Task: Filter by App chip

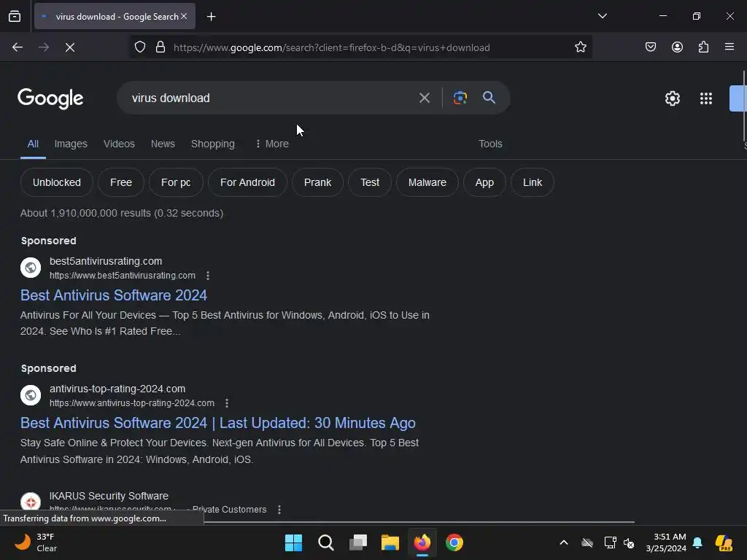Action: tap(484, 182)
